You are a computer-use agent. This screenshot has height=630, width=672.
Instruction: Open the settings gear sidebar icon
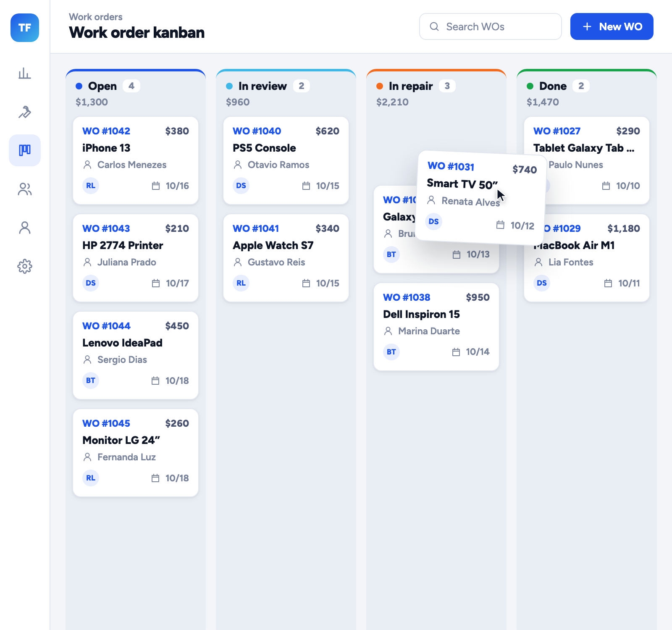click(25, 266)
